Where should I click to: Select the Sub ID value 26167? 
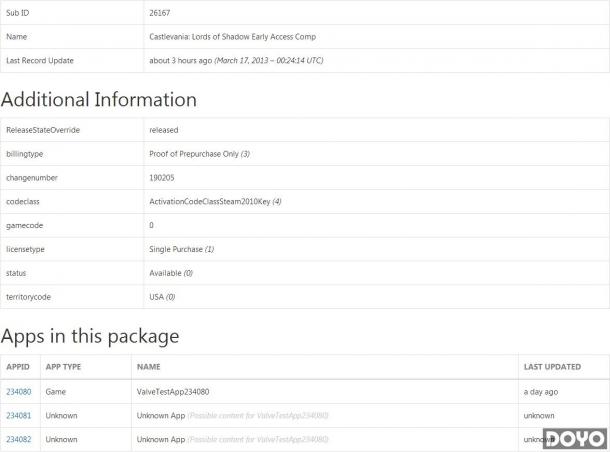coord(160,13)
